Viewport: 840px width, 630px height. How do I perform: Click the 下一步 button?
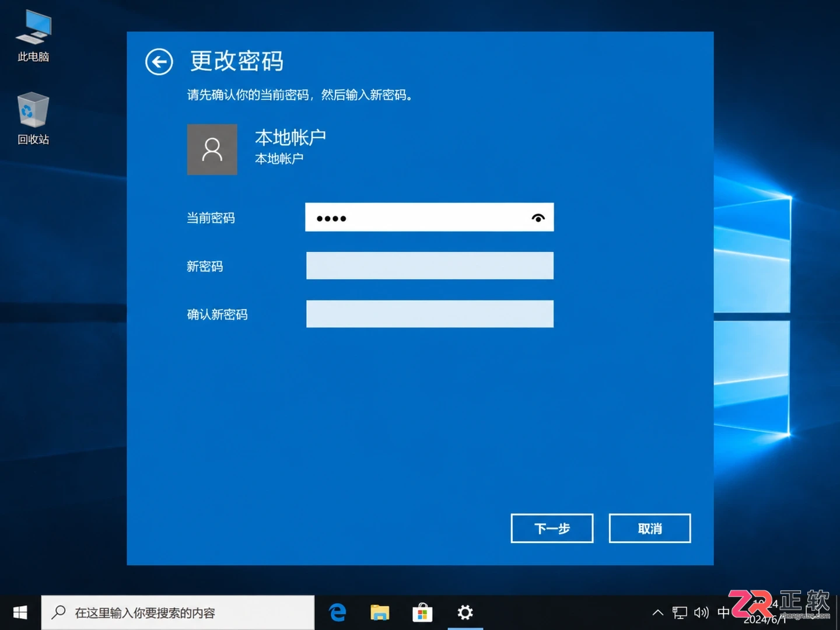coord(552,528)
